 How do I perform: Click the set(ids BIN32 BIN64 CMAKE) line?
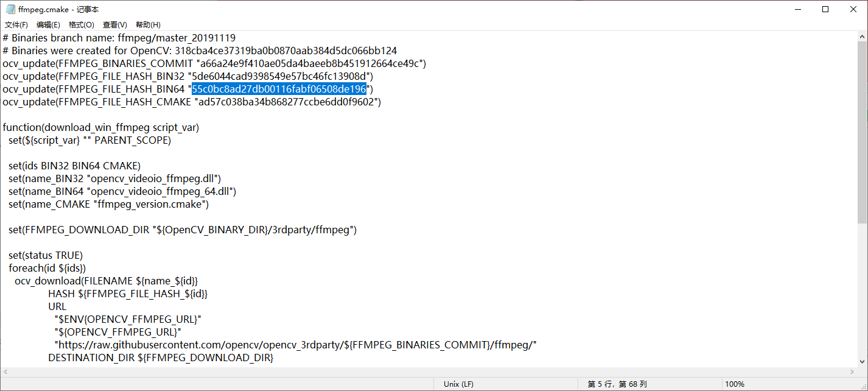(75, 166)
